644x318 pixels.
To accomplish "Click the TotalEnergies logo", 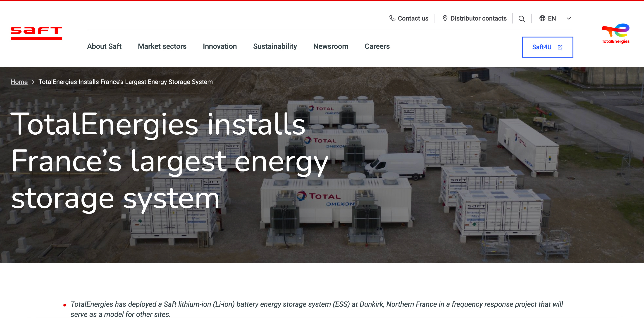I will (x=615, y=33).
